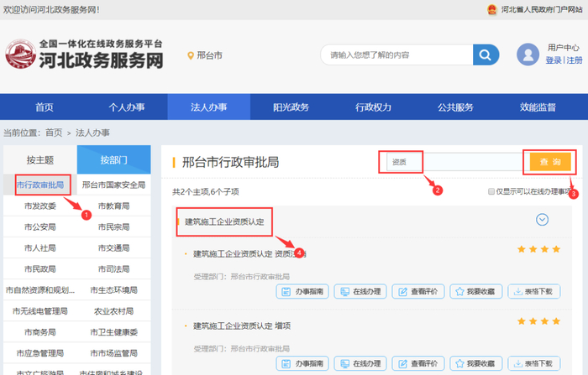Screen dimensions: 588x375
Task: Click the Hebei government emblem icon
Action: [491, 9]
